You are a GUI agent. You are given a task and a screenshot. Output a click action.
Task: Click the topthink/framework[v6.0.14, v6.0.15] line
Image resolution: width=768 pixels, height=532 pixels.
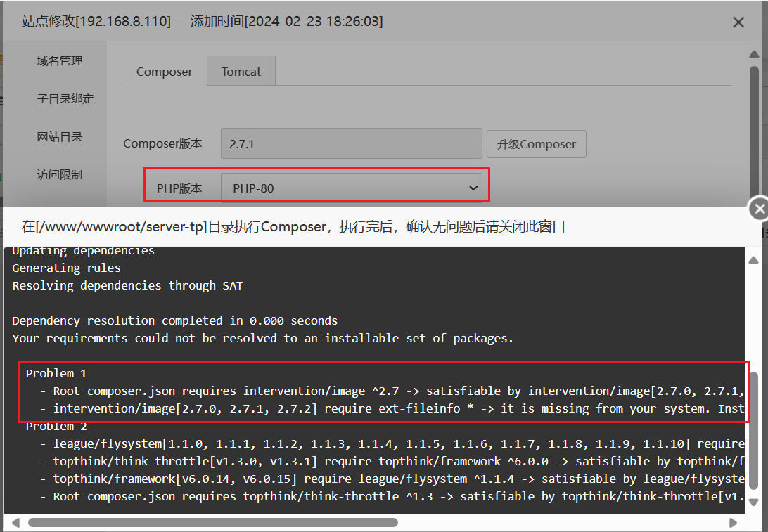click(x=392, y=479)
